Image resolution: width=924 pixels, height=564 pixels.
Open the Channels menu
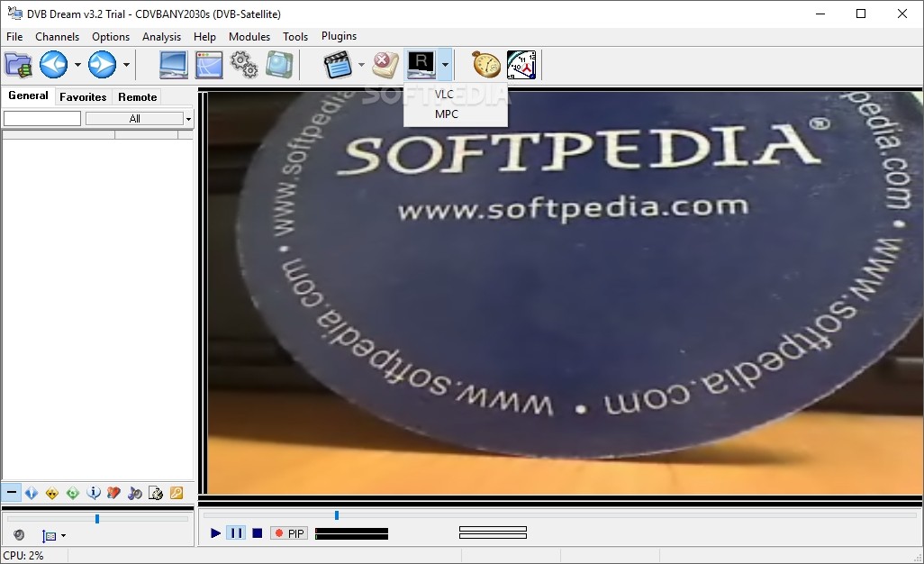pyautogui.click(x=57, y=37)
